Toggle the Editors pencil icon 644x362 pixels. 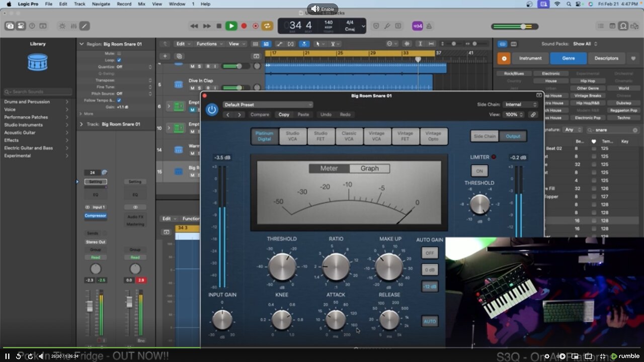85,26
